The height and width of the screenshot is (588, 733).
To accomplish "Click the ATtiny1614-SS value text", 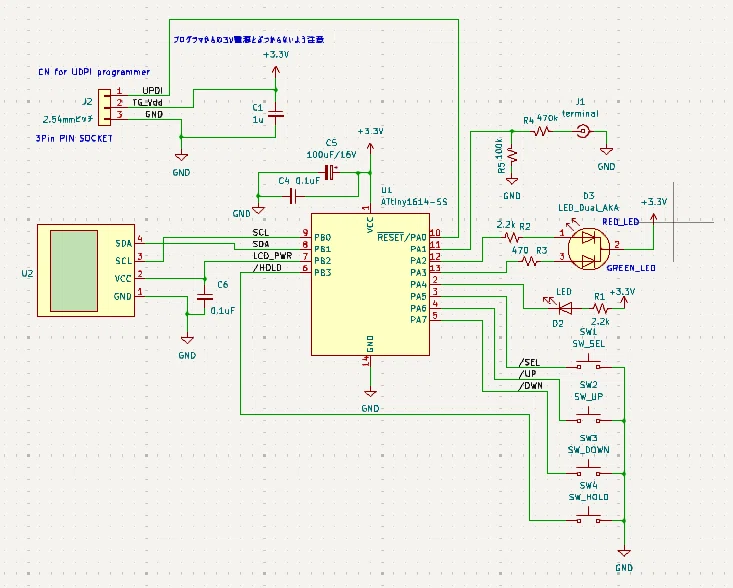I will tap(414, 202).
